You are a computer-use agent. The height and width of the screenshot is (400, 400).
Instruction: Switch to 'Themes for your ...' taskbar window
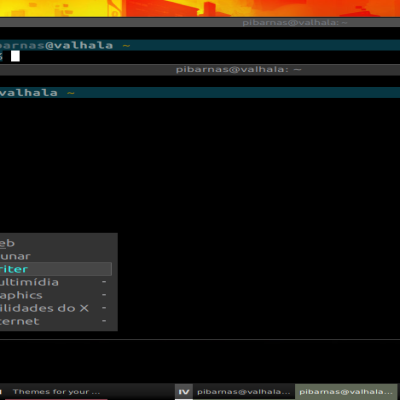tap(56, 392)
